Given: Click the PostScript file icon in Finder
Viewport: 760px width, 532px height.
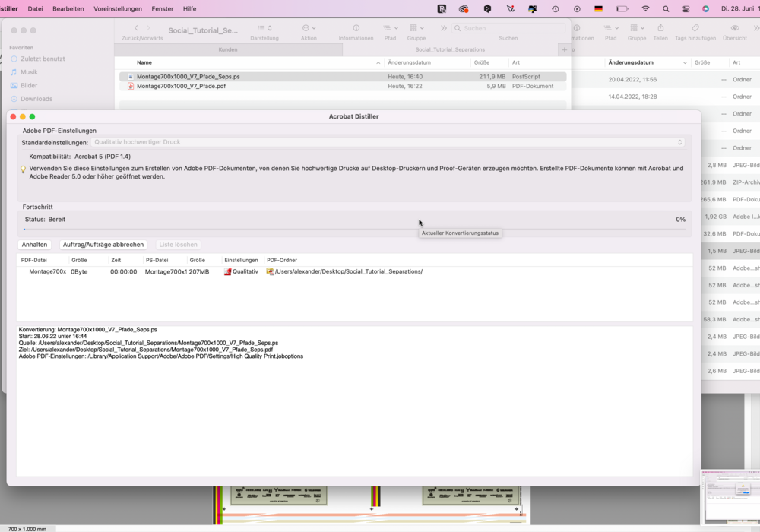Looking at the screenshot, I should 131,77.
